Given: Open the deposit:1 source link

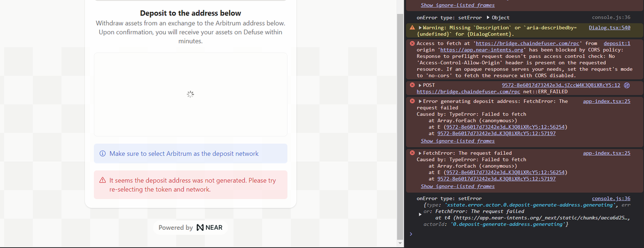Looking at the screenshot, I should 617,43.
